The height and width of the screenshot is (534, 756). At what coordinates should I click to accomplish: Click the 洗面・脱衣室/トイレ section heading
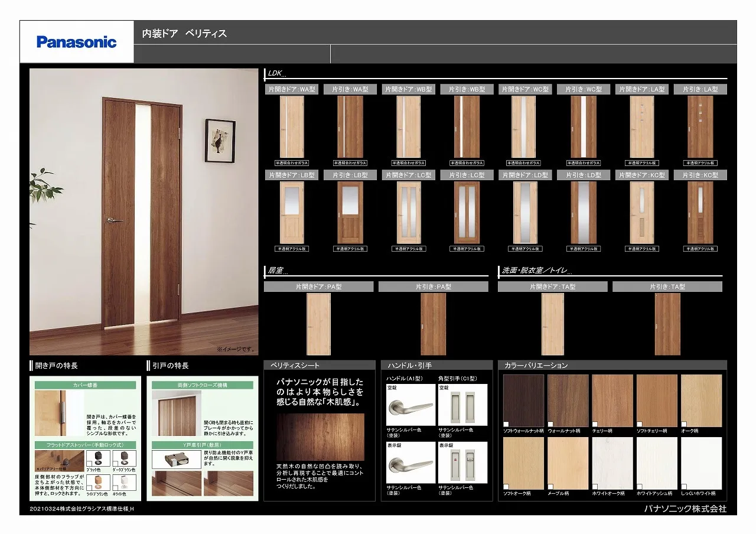tap(536, 271)
